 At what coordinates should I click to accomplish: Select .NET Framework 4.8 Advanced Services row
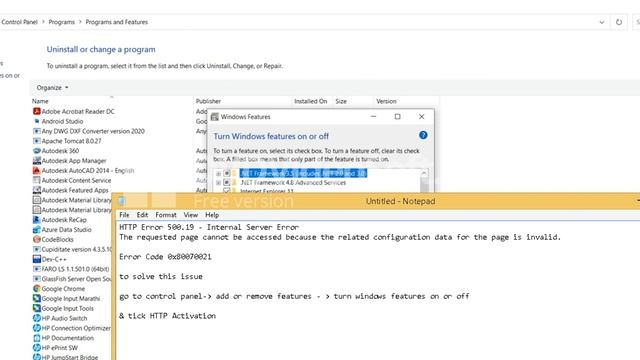pos(293,182)
